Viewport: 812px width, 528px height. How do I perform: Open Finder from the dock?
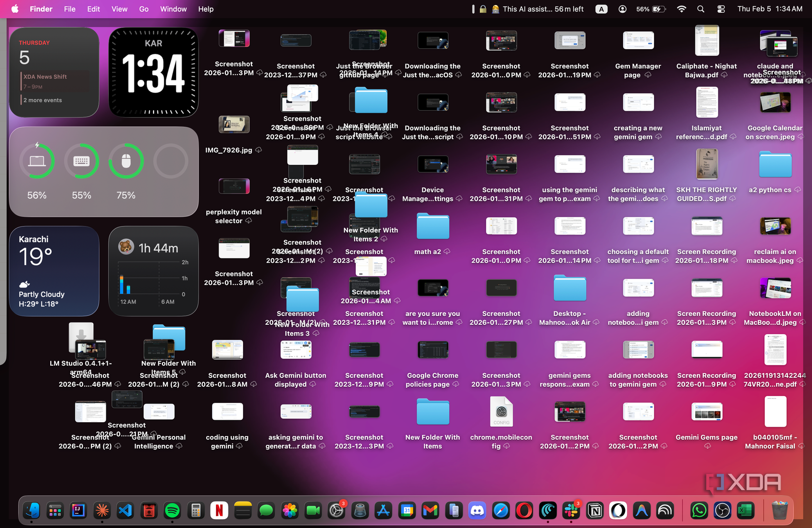point(31,511)
